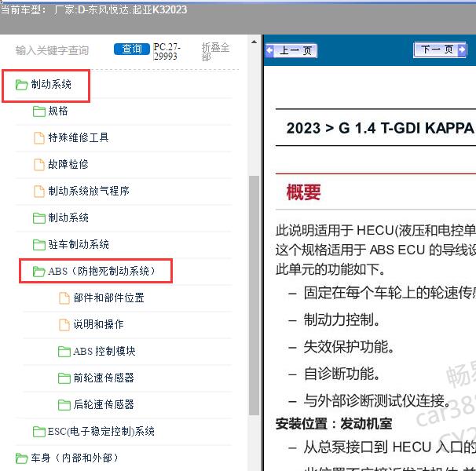476x471 pixels.
Task: Click the 2023 > G 1.4 T-GDI KAPPA heading
Action: click(x=380, y=128)
